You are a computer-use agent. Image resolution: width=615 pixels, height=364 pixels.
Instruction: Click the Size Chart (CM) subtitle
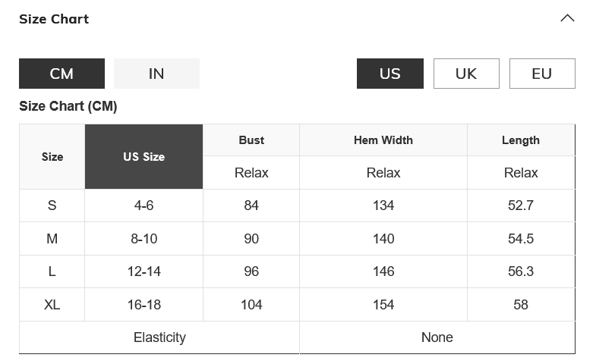pos(68,106)
